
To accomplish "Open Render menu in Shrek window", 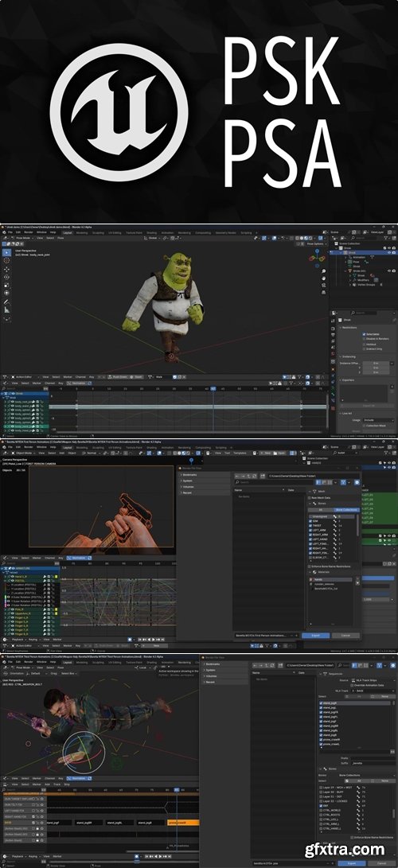I will (x=28, y=232).
